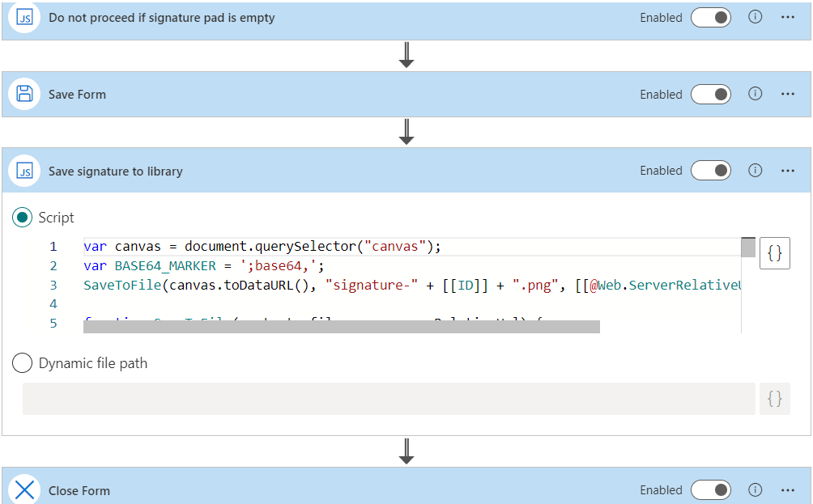Click the horizontal scrollbar in script editor
The height and width of the screenshot is (504, 813).
(x=341, y=327)
